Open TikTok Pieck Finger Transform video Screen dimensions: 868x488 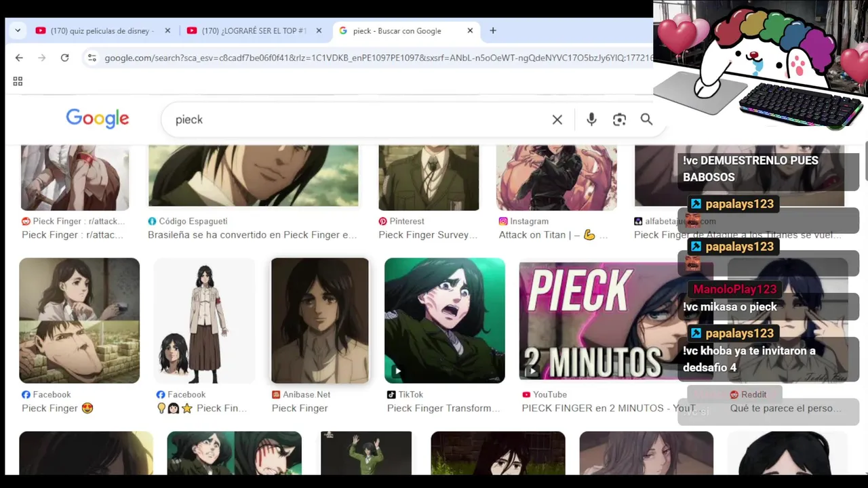pos(445,321)
